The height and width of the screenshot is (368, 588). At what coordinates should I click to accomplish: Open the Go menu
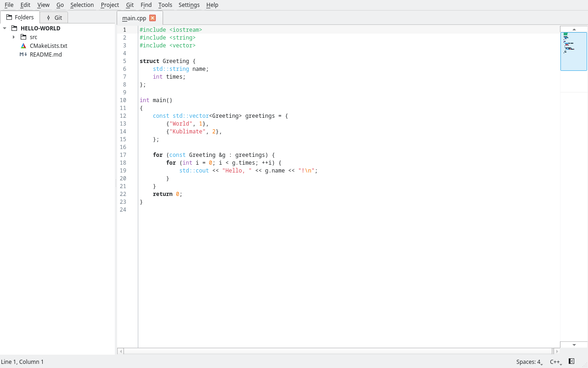[x=60, y=5]
